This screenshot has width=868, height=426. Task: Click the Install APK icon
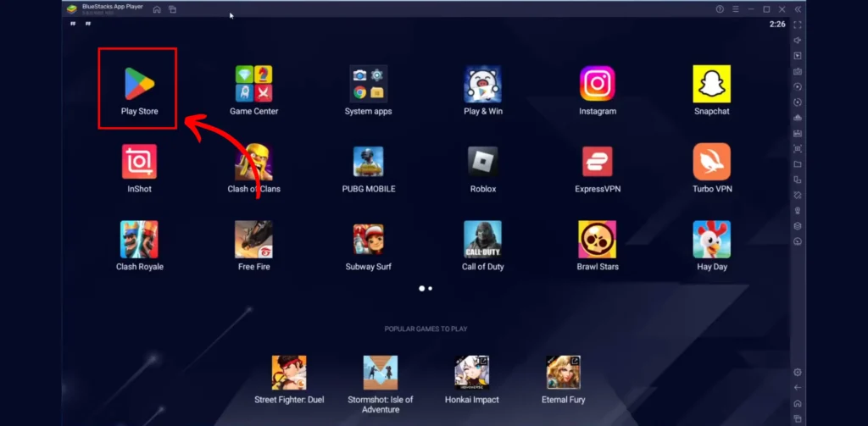coord(798,133)
